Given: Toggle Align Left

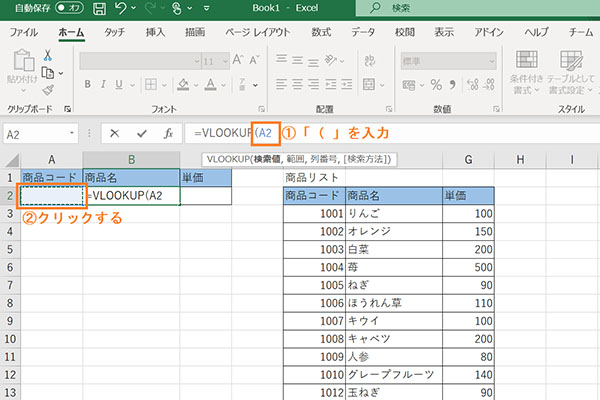Looking at the screenshot, I should tap(282, 84).
